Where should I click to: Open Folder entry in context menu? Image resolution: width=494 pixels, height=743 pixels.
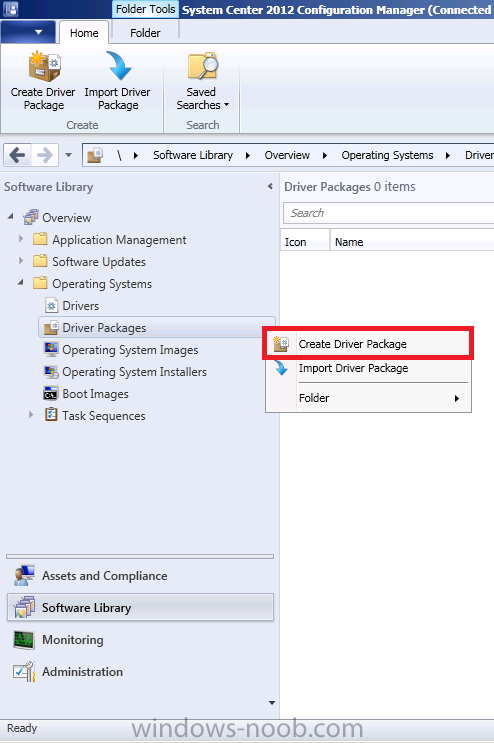pos(368,398)
